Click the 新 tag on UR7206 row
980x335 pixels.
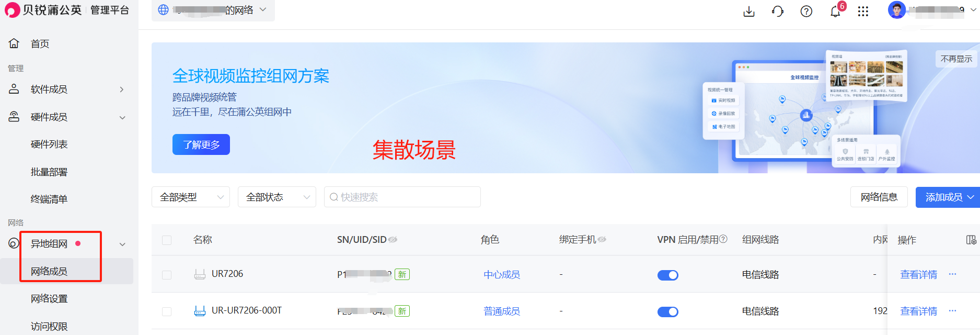coord(402,274)
